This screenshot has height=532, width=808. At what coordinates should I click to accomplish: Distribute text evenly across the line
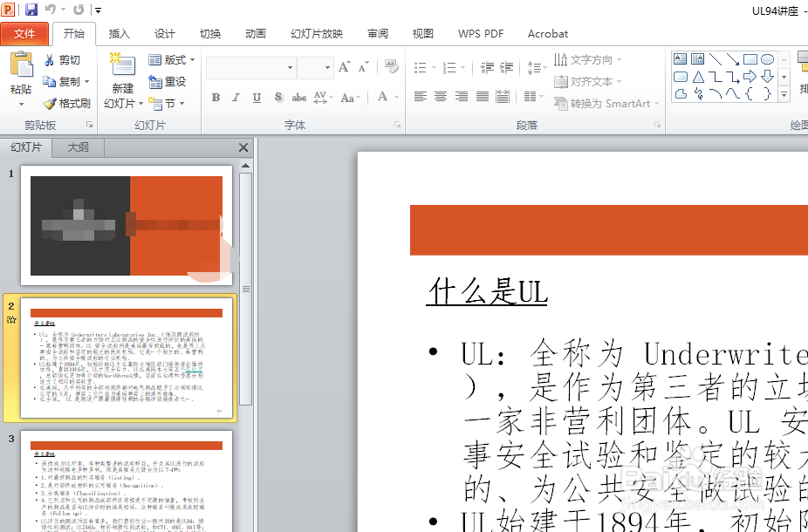(503, 96)
